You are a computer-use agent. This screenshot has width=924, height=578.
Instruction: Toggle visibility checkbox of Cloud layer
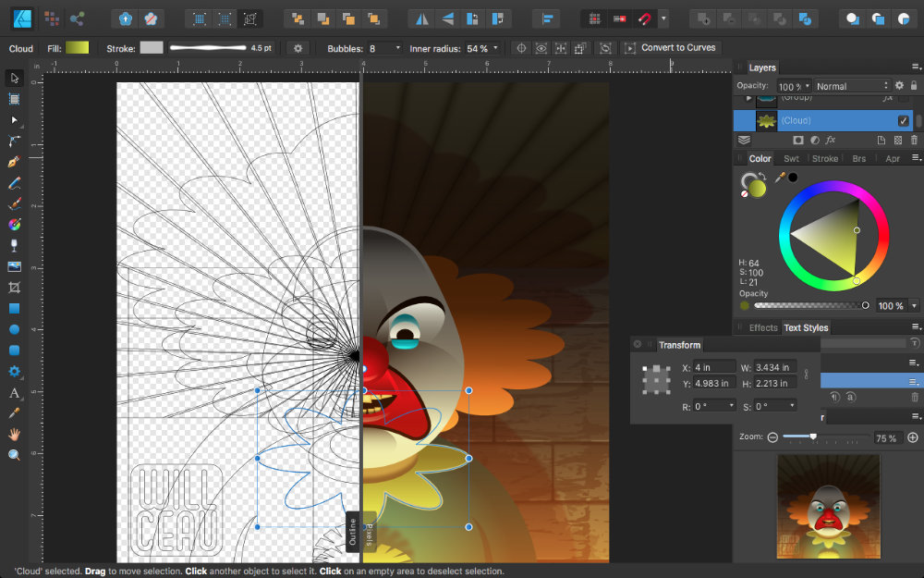pos(903,121)
